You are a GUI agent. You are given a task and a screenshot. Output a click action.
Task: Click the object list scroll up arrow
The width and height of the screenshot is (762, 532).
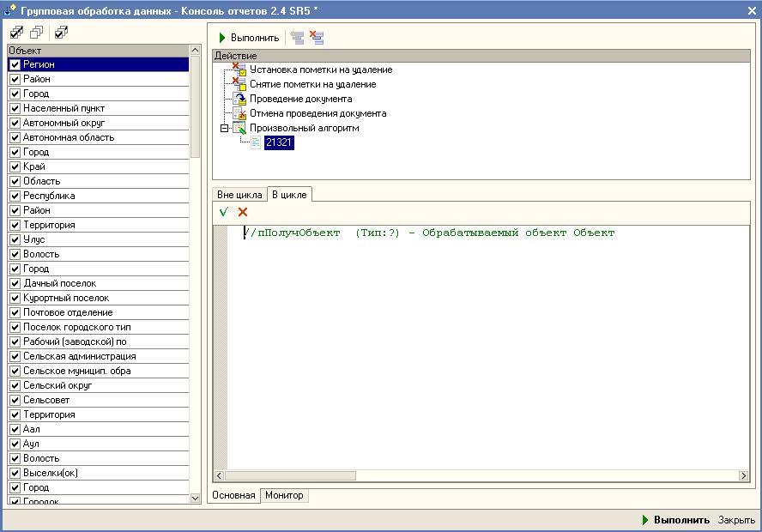tap(195, 50)
